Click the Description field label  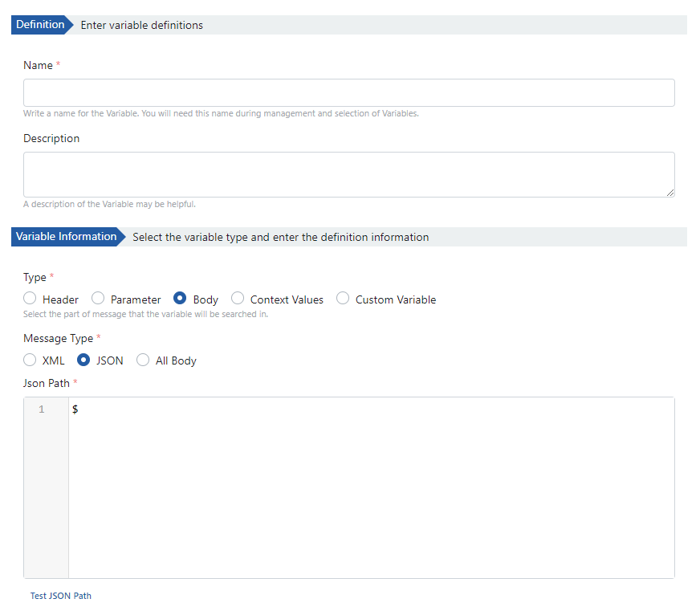(x=51, y=138)
